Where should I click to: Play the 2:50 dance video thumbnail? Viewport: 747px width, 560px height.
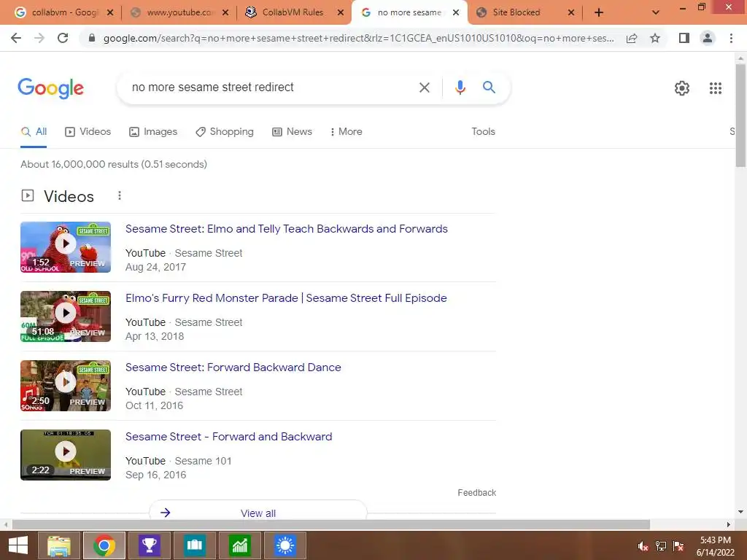66,386
